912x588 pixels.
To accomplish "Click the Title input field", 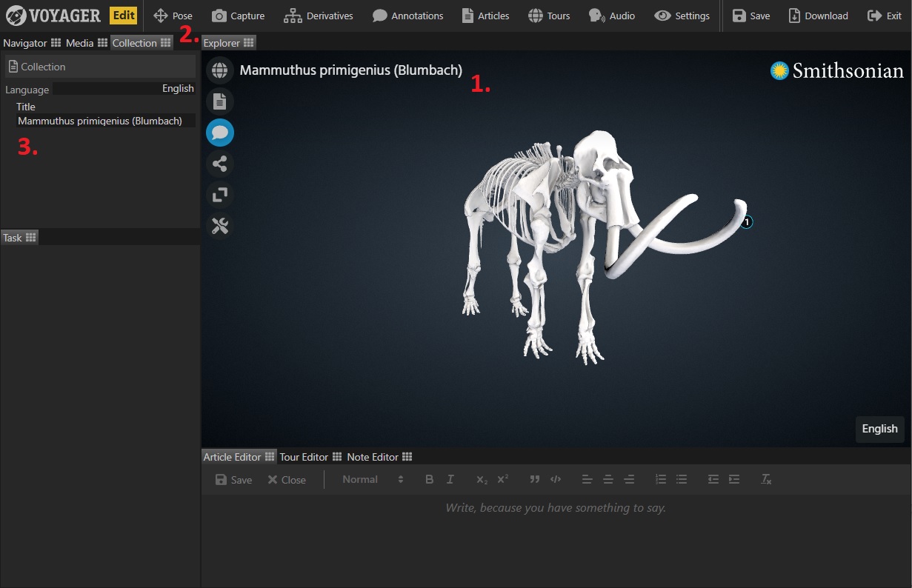I will [105, 121].
